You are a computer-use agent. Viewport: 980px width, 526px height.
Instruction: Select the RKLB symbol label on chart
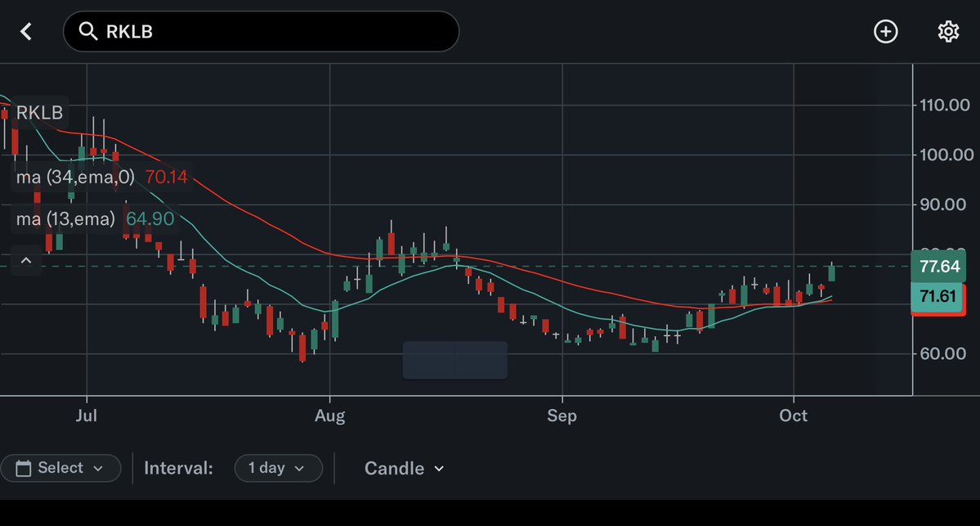click(x=39, y=113)
